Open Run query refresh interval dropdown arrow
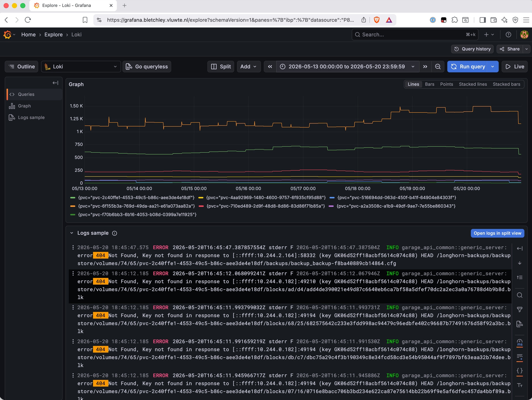Screen dimensions: 532x400 [493, 66]
